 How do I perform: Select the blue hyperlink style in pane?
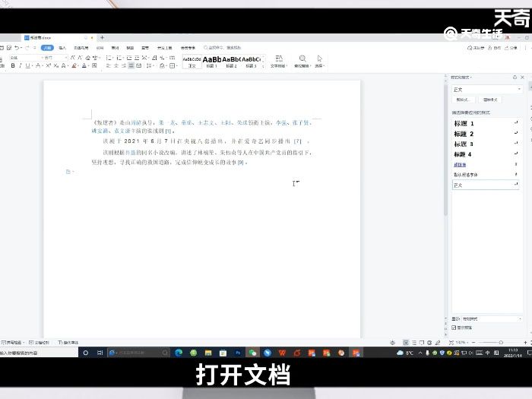[x=486, y=165]
